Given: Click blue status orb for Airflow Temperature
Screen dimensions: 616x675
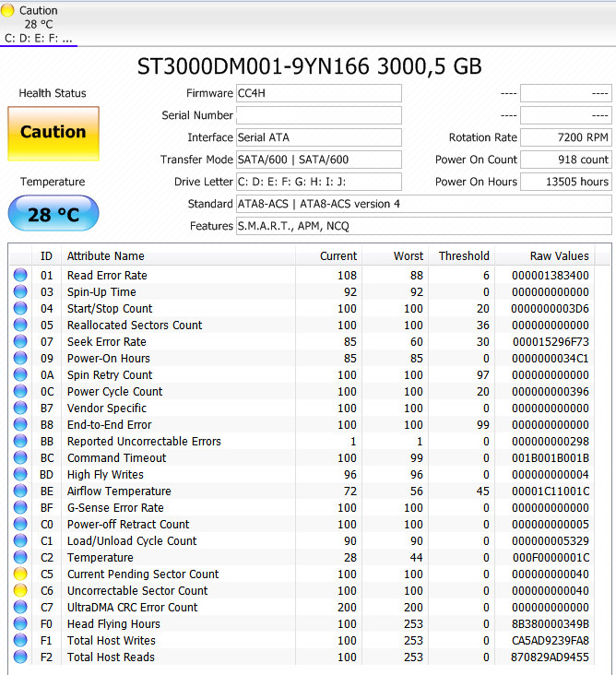Looking at the screenshot, I should [x=20, y=491].
